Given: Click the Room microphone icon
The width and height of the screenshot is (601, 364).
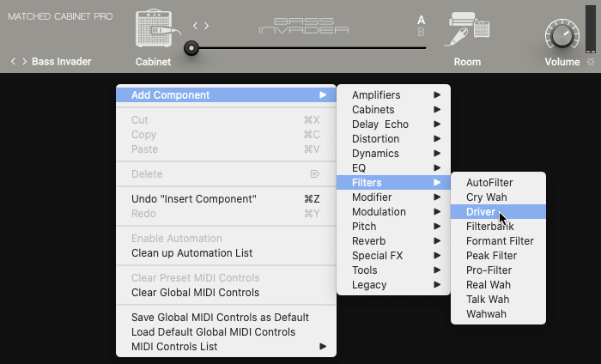Looking at the screenshot, I should click(466, 28).
